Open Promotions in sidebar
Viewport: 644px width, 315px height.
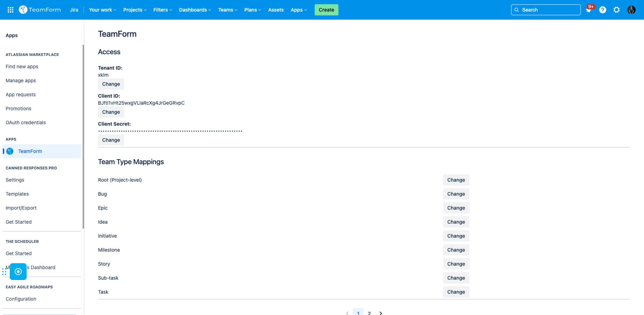pyautogui.click(x=19, y=108)
